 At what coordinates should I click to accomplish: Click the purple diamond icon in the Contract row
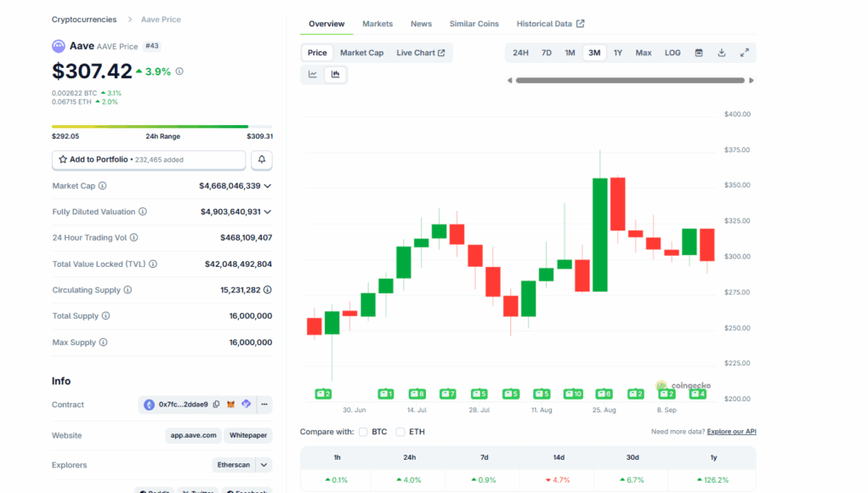(247, 405)
